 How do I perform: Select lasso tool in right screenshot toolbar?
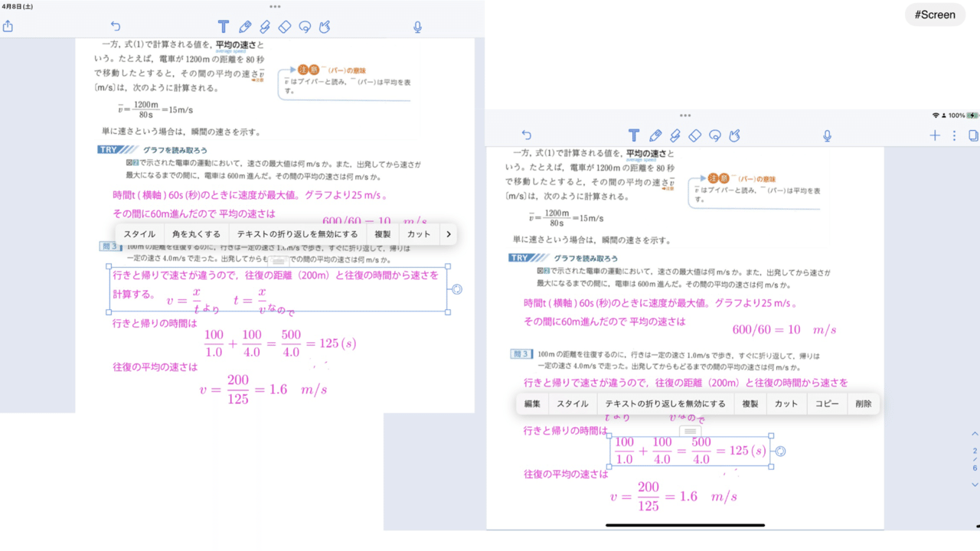(x=715, y=135)
